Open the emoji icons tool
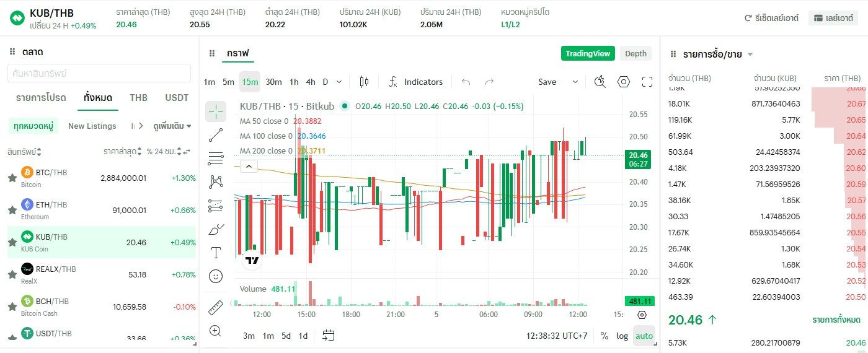This screenshot has width=868, height=353. tap(216, 276)
